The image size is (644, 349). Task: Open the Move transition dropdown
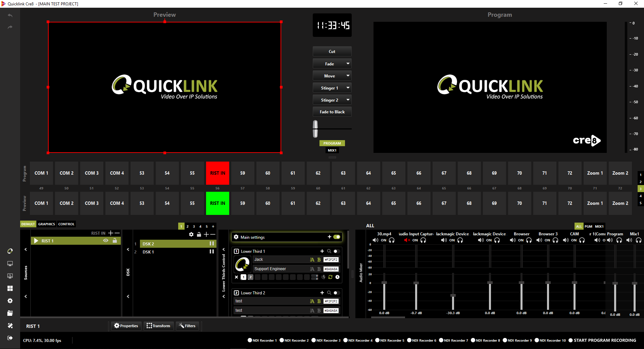348,76
